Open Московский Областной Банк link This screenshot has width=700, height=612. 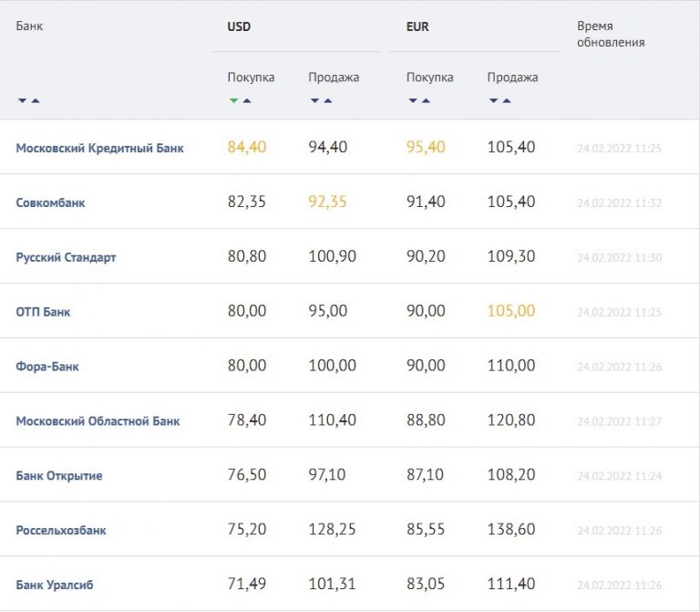click(x=98, y=420)
